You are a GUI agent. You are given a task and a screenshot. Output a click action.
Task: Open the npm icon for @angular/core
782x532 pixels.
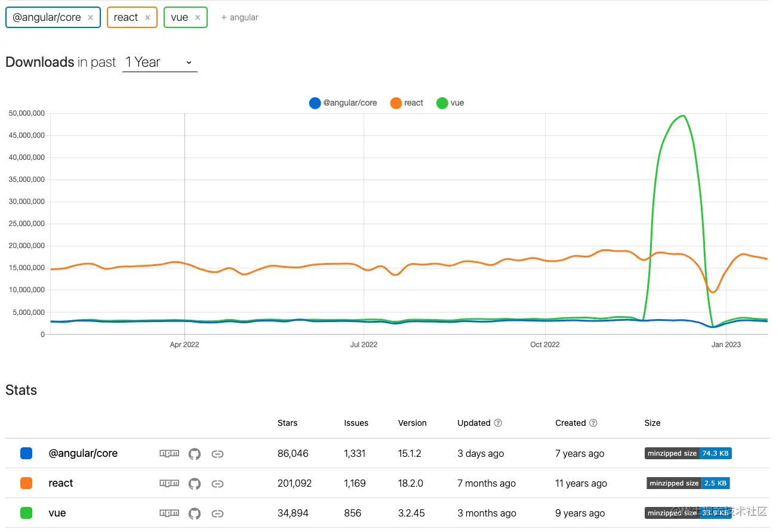169,453
